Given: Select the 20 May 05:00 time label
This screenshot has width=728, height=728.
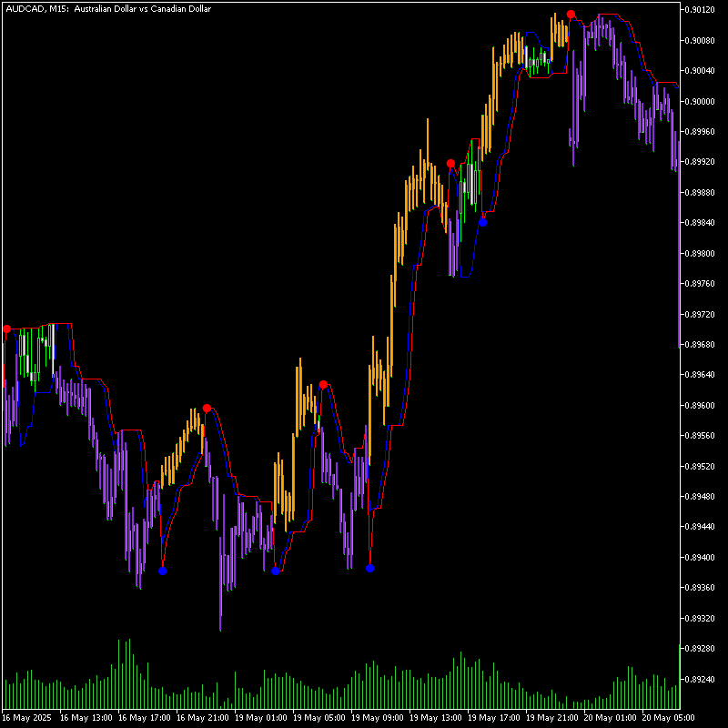Looking at the screenshot, I should (x=669, y=718).
